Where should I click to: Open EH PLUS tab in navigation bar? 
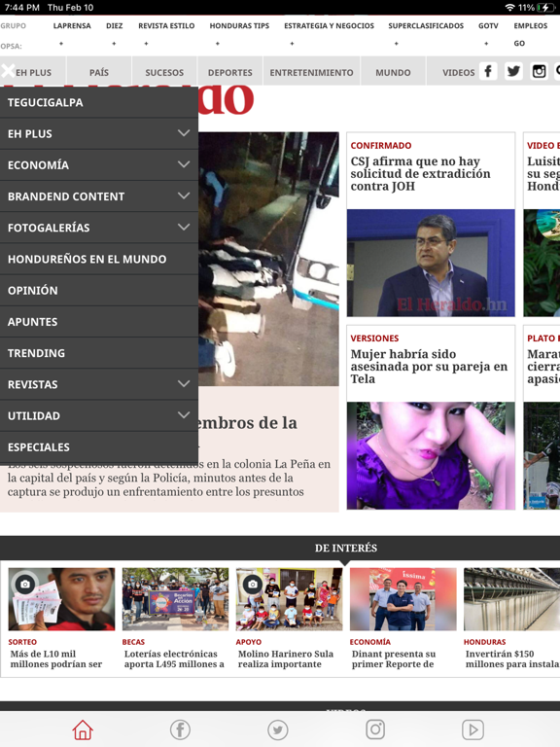[33, 72]
